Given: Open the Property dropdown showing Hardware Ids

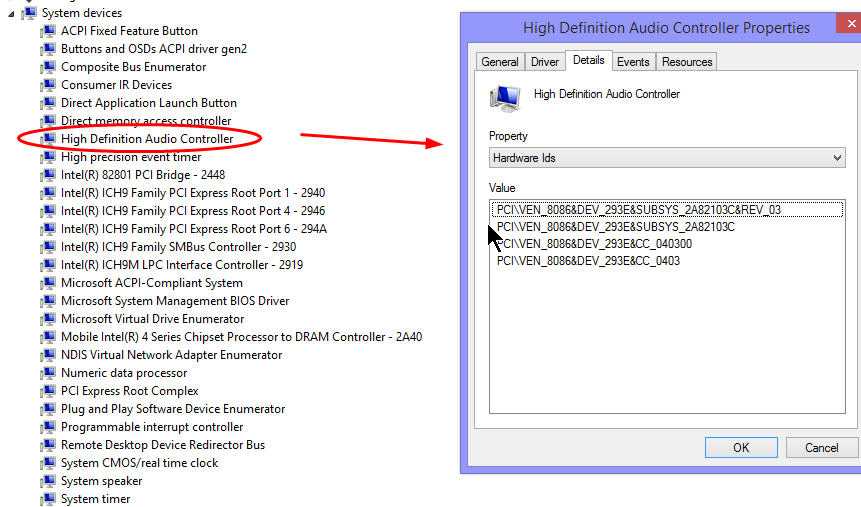Looking at the screenshot, I should click(667, 158).
